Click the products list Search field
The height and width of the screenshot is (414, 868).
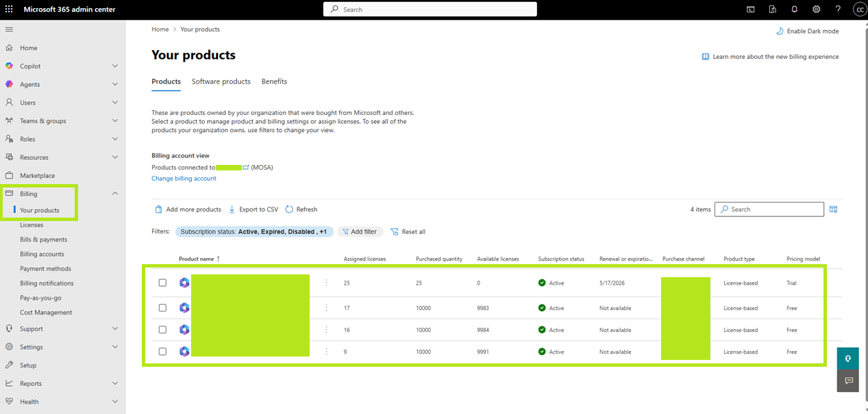pos(769,209)
